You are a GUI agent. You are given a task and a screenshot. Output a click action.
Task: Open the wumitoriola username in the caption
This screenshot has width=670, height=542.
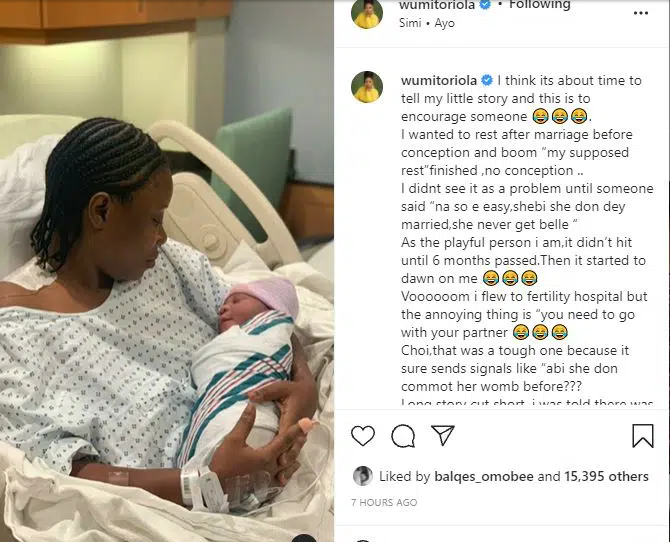439,80
